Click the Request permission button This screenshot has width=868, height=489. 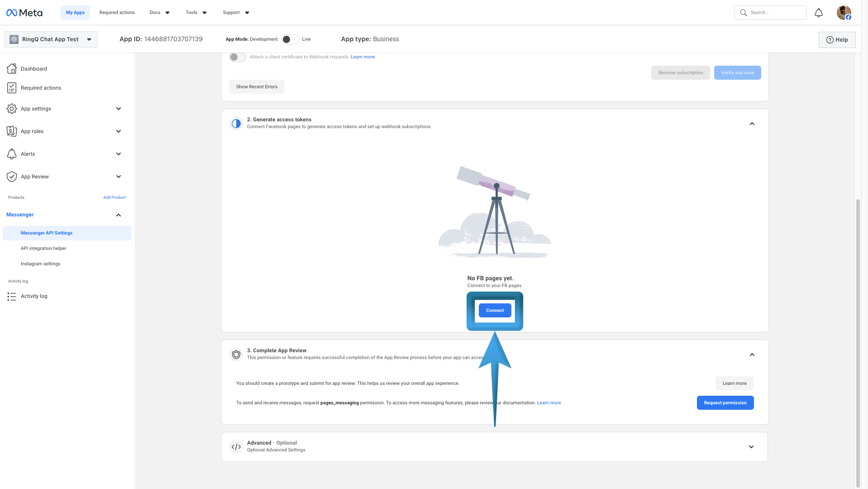click(725, 403)
